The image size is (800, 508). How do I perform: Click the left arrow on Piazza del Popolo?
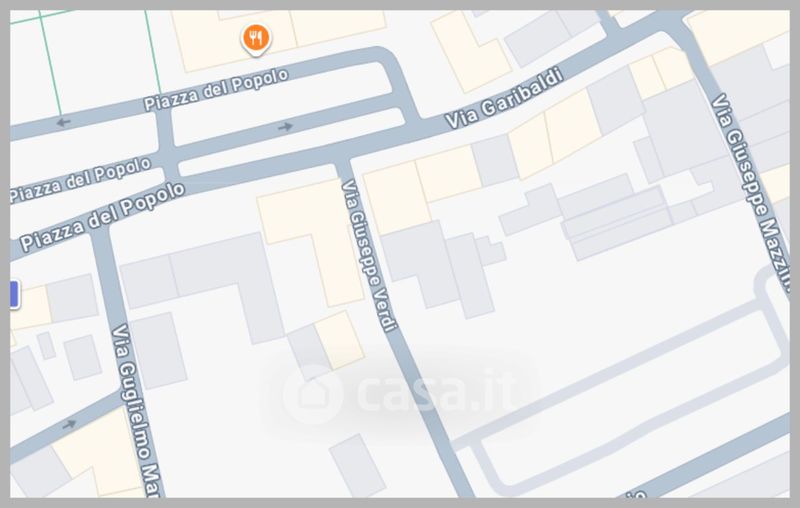click(x=63, y=122)
